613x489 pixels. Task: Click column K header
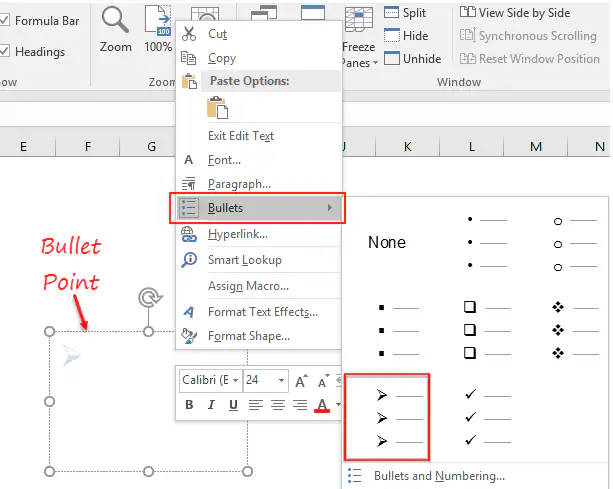407,147
